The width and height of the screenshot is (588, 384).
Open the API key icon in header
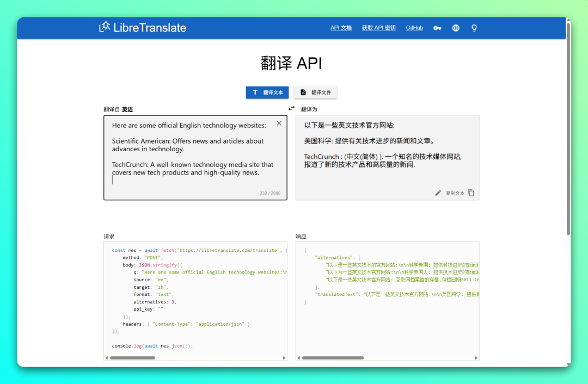(x=437, y=28)
